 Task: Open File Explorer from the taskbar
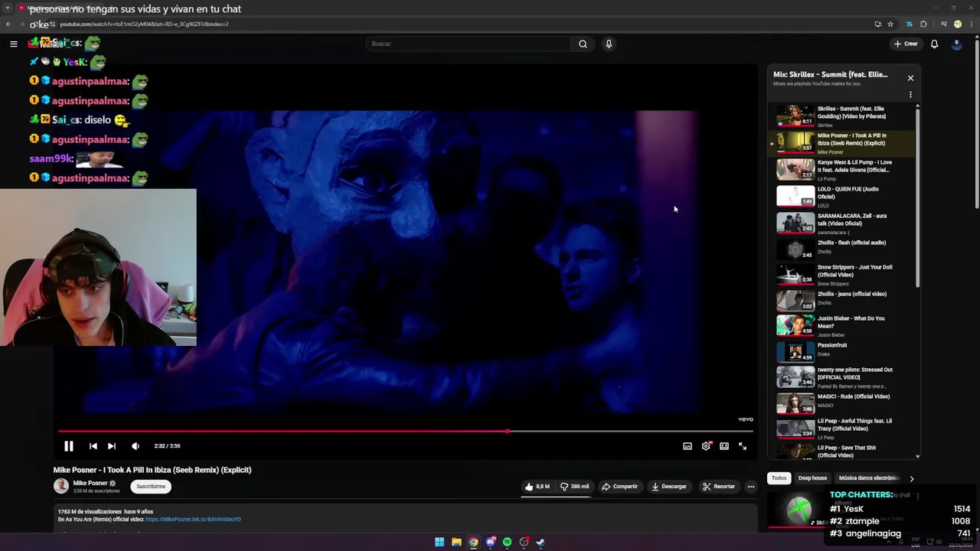point(456,542)
